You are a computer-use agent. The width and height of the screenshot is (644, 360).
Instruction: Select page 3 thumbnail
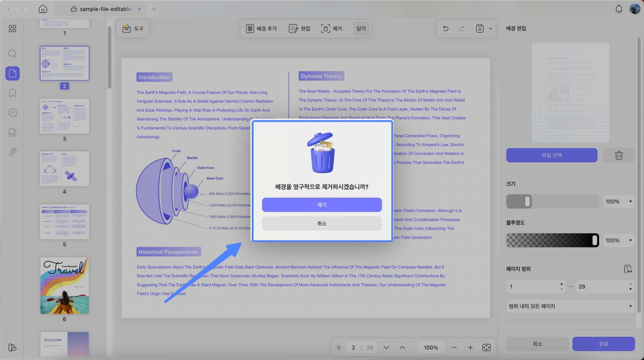click(64, 116)
